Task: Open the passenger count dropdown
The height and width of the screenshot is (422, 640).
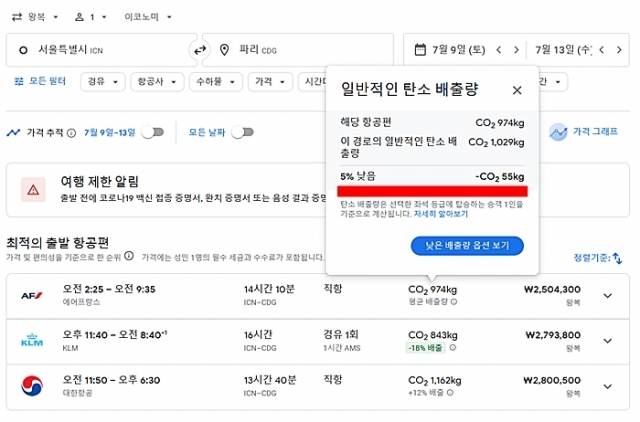Action: click(91, 17)
